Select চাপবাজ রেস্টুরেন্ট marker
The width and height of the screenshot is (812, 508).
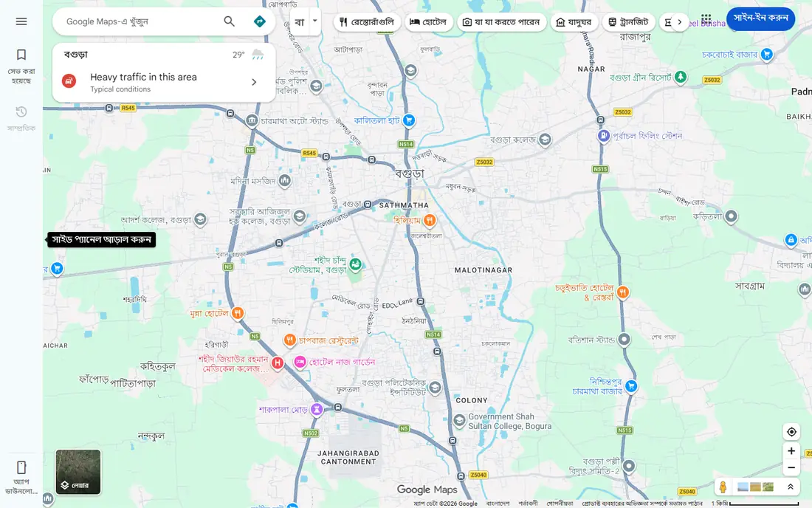pos(290,340)
